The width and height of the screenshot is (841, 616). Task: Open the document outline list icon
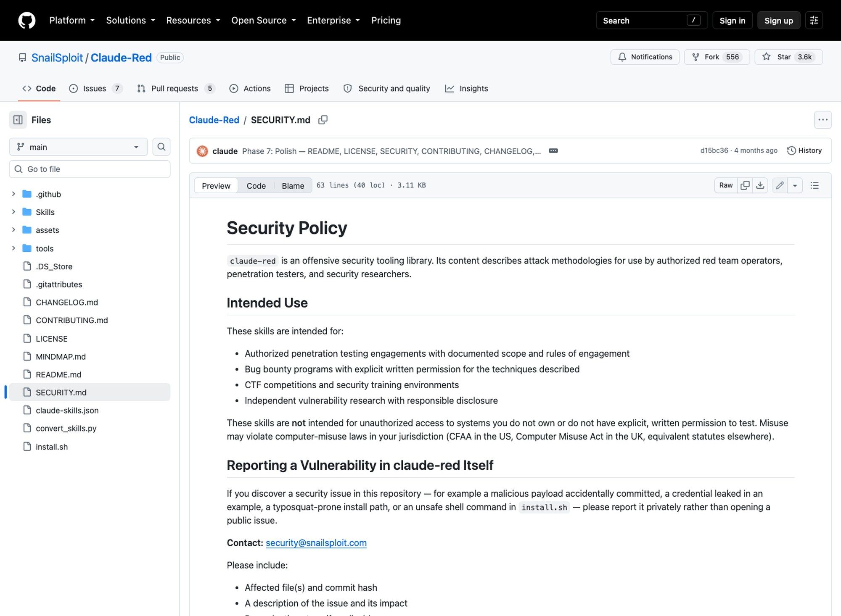click(x=815, y=185)
